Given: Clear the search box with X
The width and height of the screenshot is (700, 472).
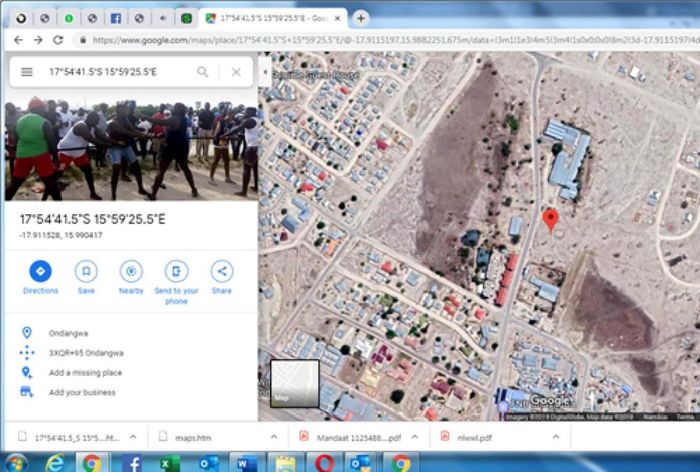Looking at the screenshot, I should [236, 72].
